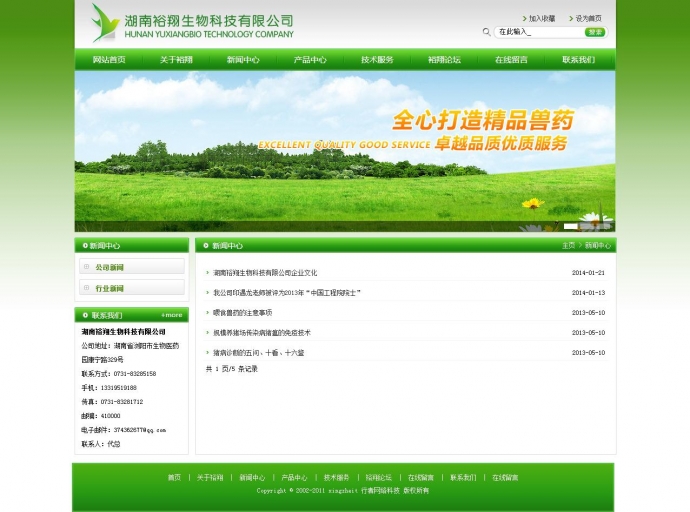The width and height of the screenshot is (690, 512).
Task: Select the white banner slide indicator
Action: 571,226
